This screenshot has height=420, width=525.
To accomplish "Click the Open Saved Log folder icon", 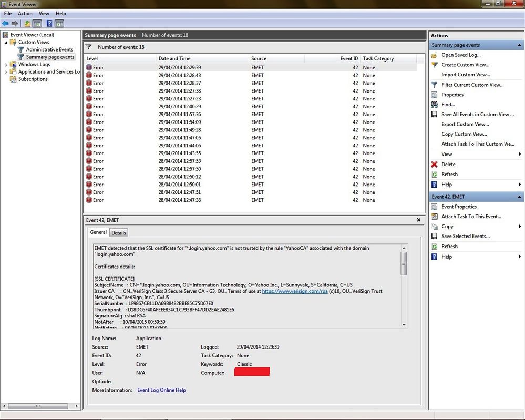I will [x=434, y=55].
